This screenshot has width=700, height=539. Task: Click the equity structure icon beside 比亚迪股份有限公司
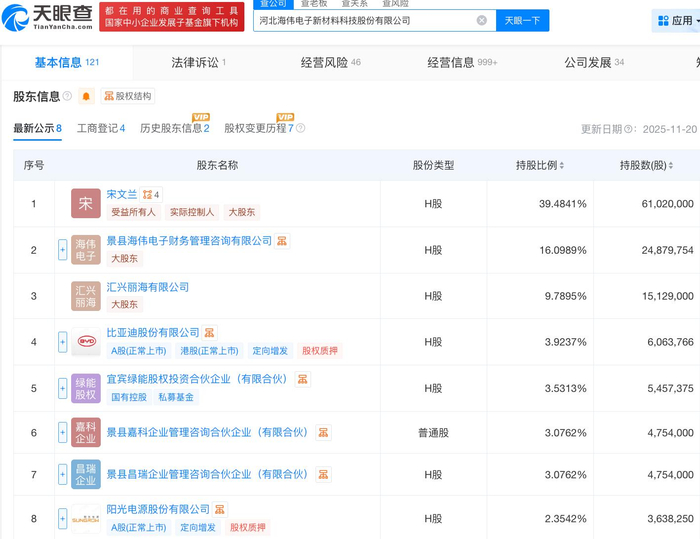pos(209,333)
